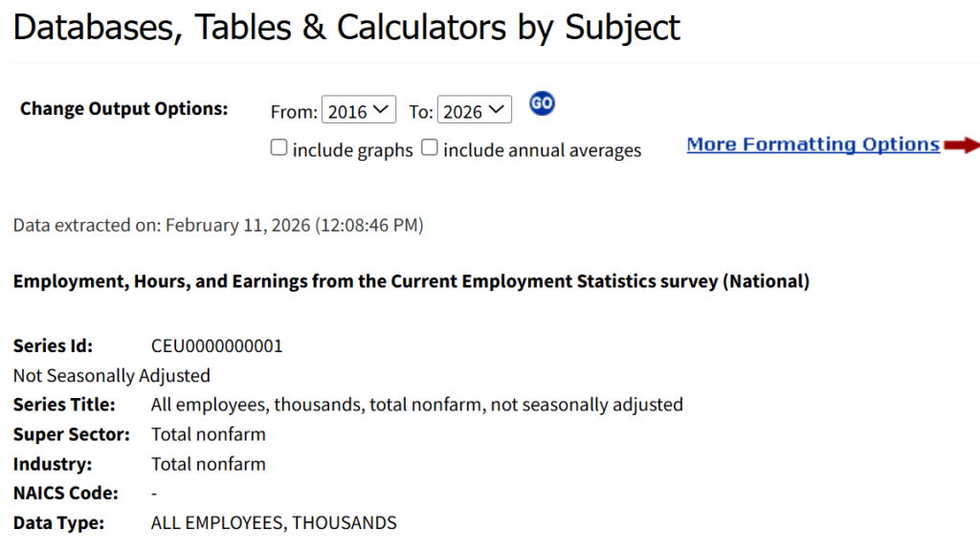Enable the include graphs checkbox
The height and width of the screenshot is (552, 980).
[279, 148]
